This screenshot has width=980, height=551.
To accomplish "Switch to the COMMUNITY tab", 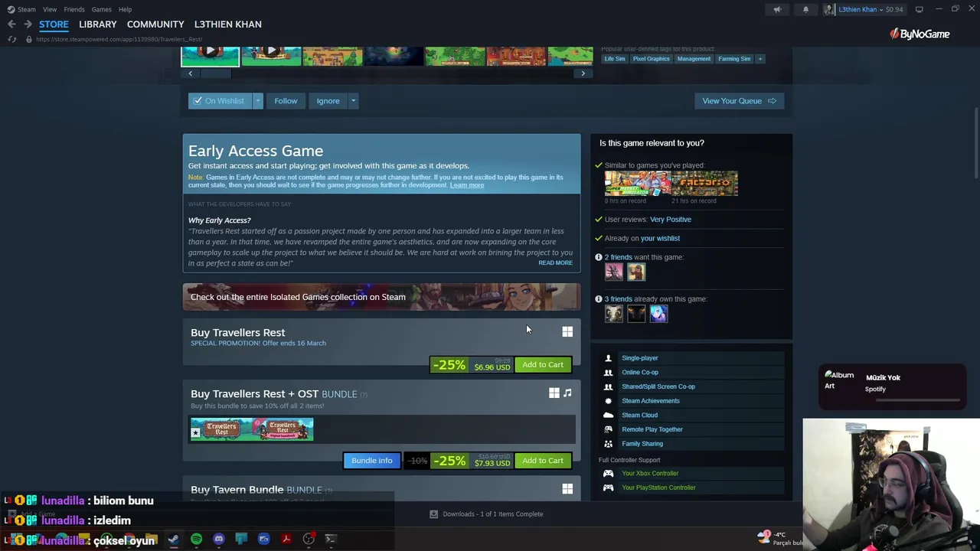I will pos(155,24).
